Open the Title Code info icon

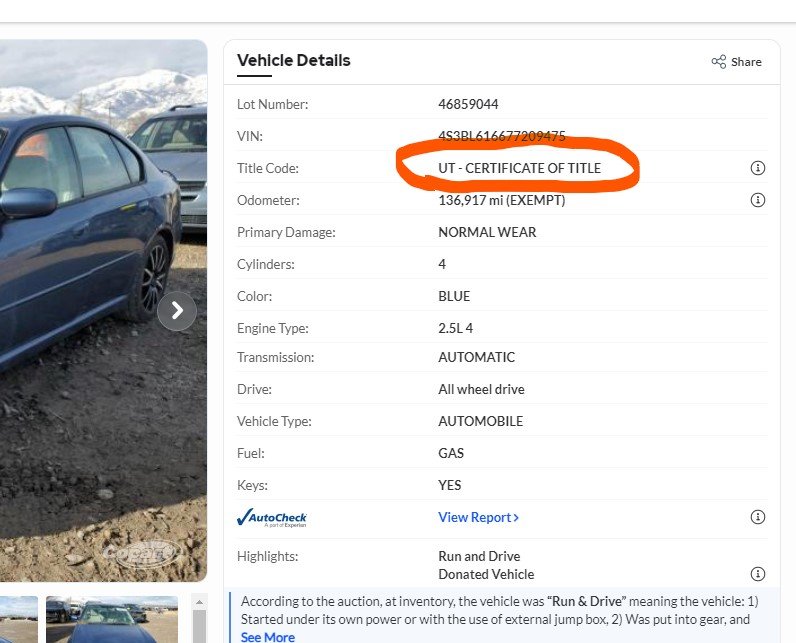tap(757, 168)
